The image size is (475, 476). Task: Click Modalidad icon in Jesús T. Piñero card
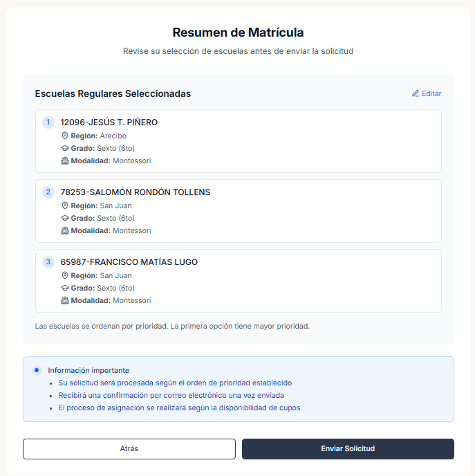pos(65,161)
